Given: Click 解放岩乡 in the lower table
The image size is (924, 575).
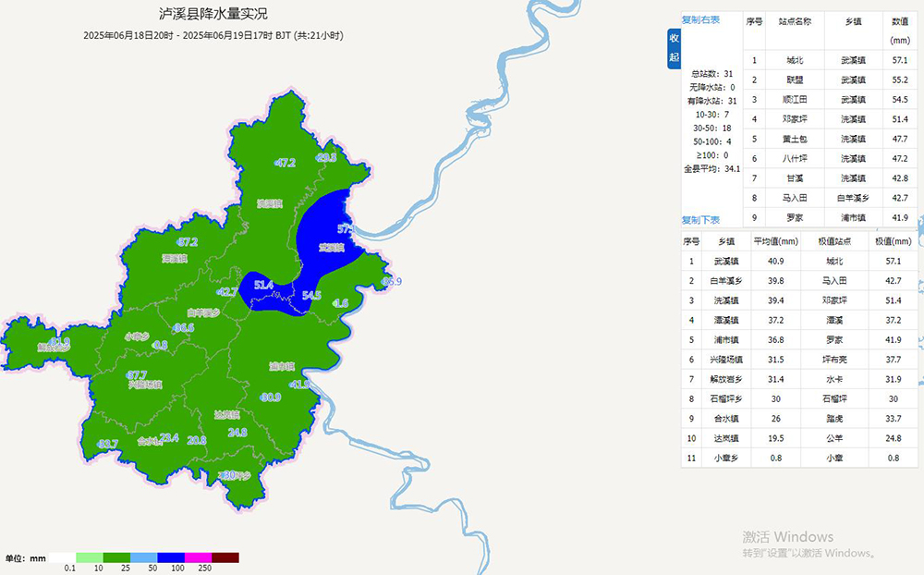Looking at the screenshot, I should coord(726,379).
